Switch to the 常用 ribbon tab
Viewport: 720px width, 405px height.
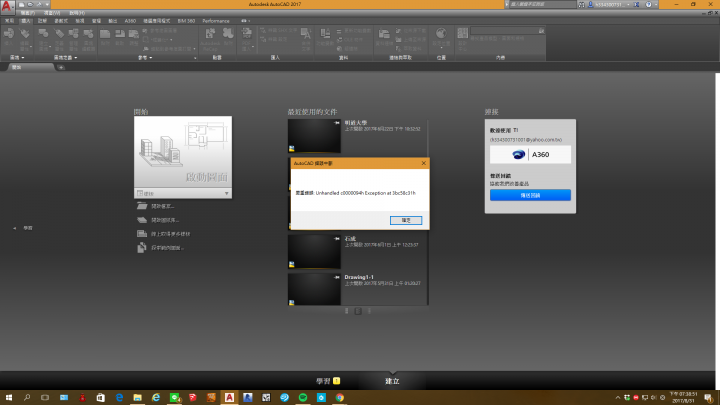(9, 21)
